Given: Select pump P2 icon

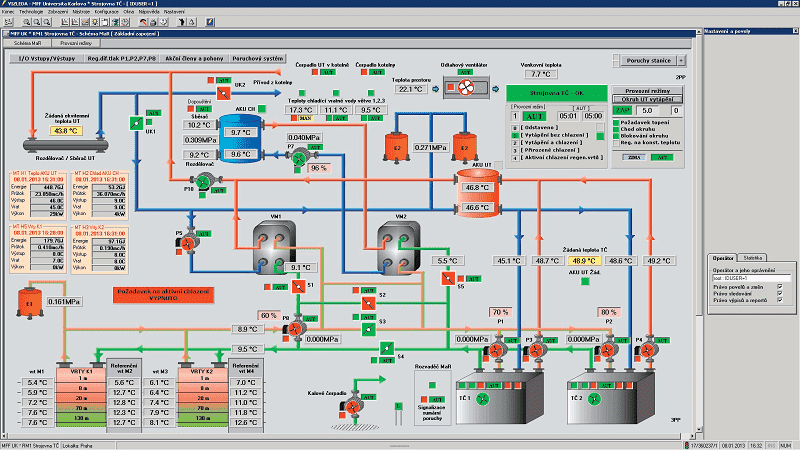Looking at the screenshot, I should [607, 351].
